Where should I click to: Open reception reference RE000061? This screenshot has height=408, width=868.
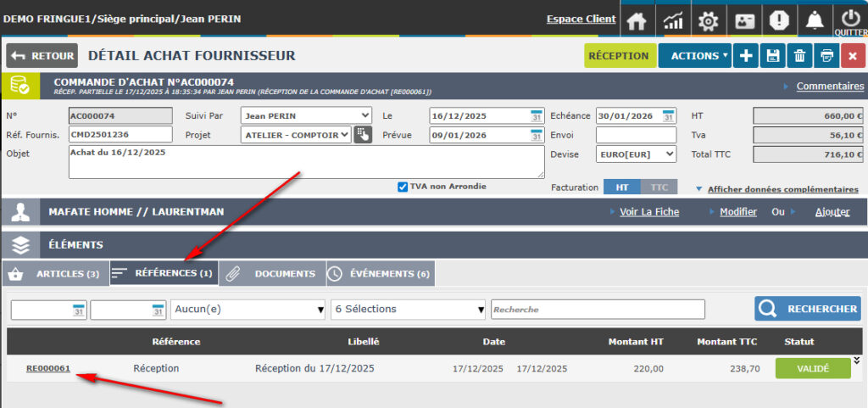coord(48,368)
